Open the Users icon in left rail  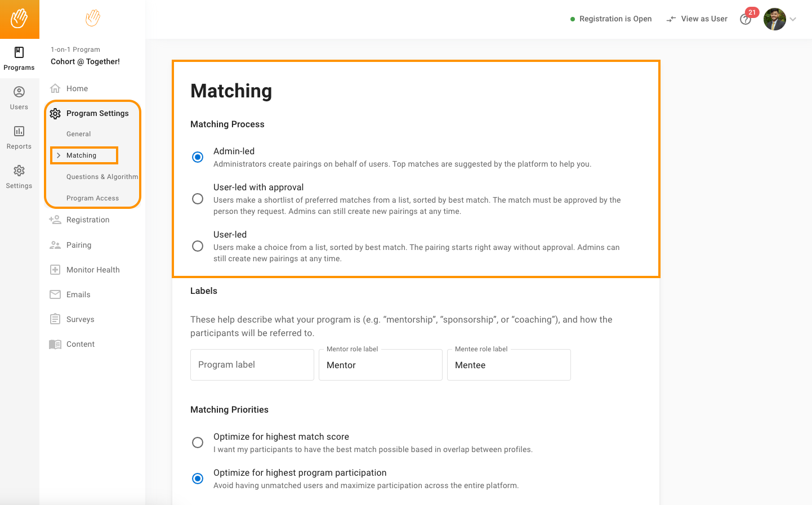tap(19, 92)
